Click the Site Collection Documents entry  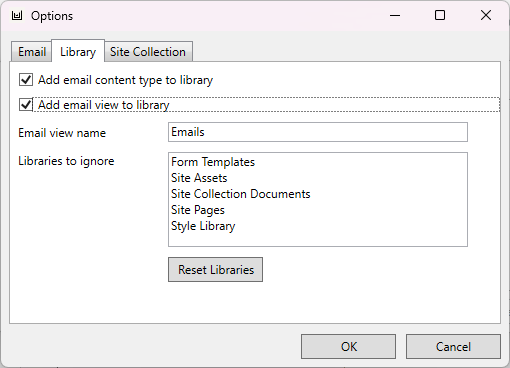(x=241, y=194)
